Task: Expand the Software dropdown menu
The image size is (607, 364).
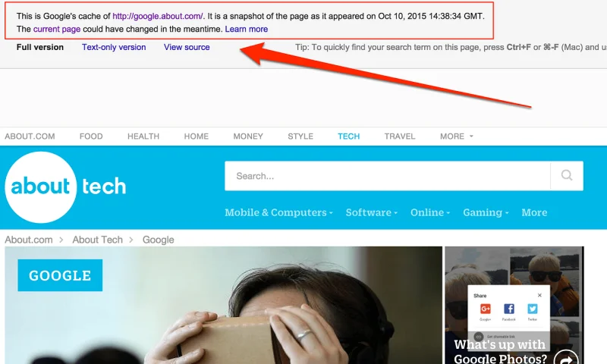Action: coord(371,213)
